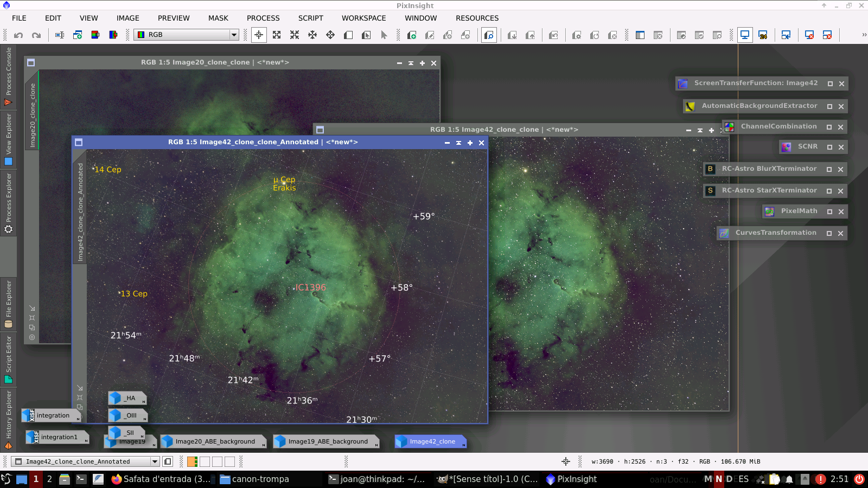Open the PROCESS menu
This screenshot has height=488, width=868.
[x=263, y=18]
